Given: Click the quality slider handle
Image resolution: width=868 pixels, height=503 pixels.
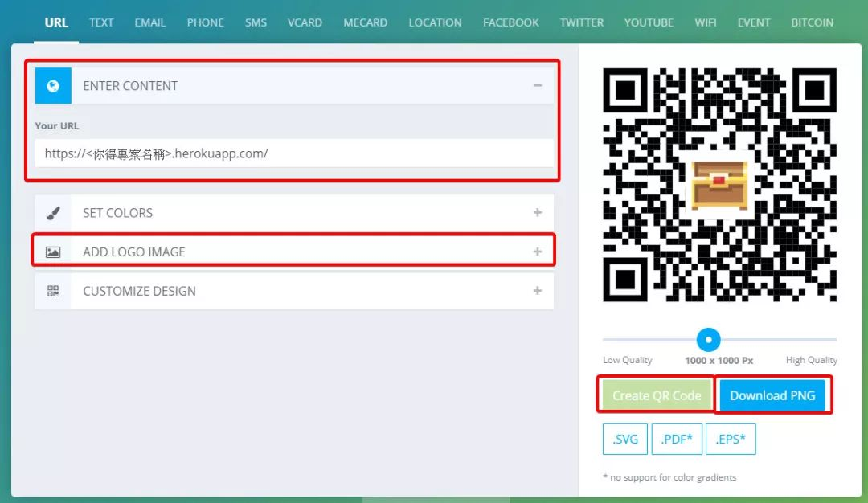Looking at the screenshot, I should coord(708,340).
